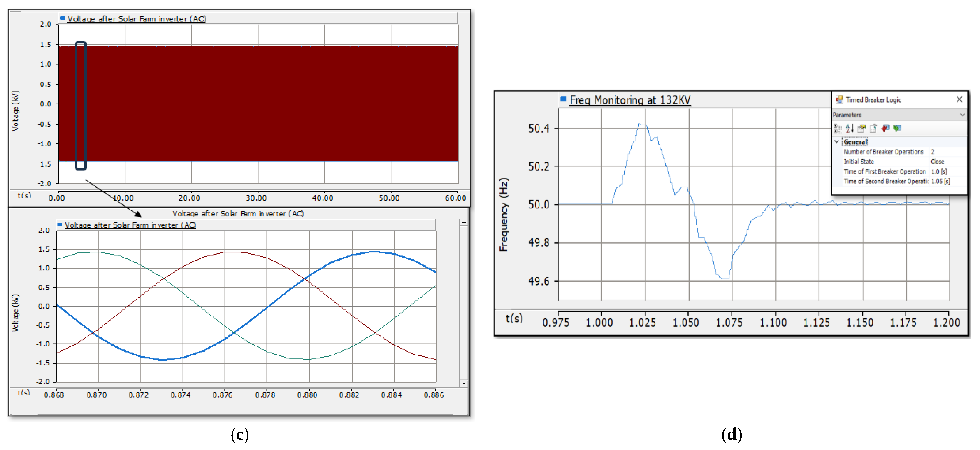This screenshot has width=980, height=450.
Task: Click blue legend marker of Freq Monitoring graph
Action: 563,99
